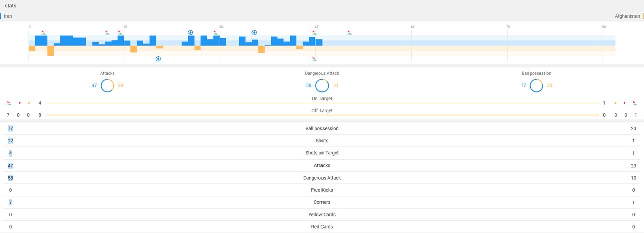This screenshot has width=644, height=233.
Task: Click Afghanistan's red card icon on right
Action: [x=625, y=103]
